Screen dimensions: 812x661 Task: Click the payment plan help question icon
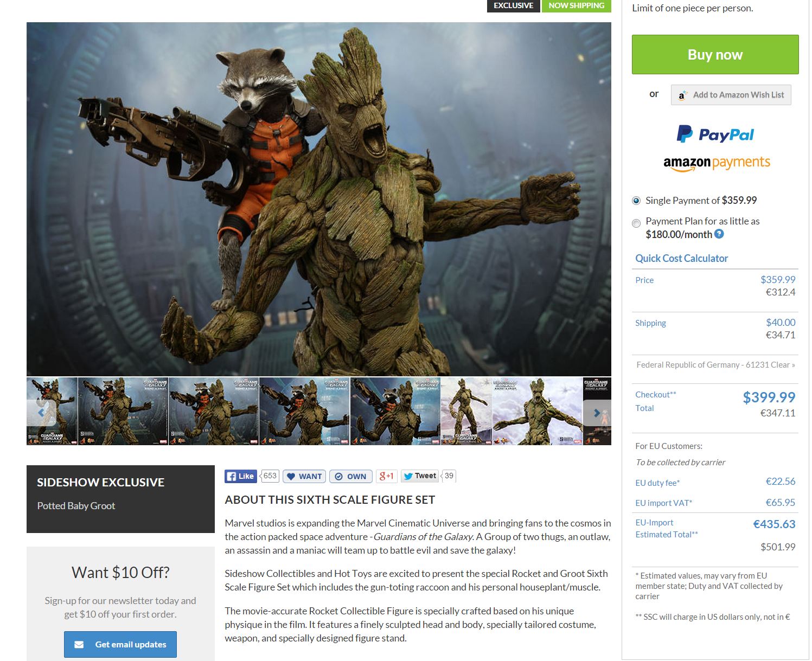click(719, 234)
